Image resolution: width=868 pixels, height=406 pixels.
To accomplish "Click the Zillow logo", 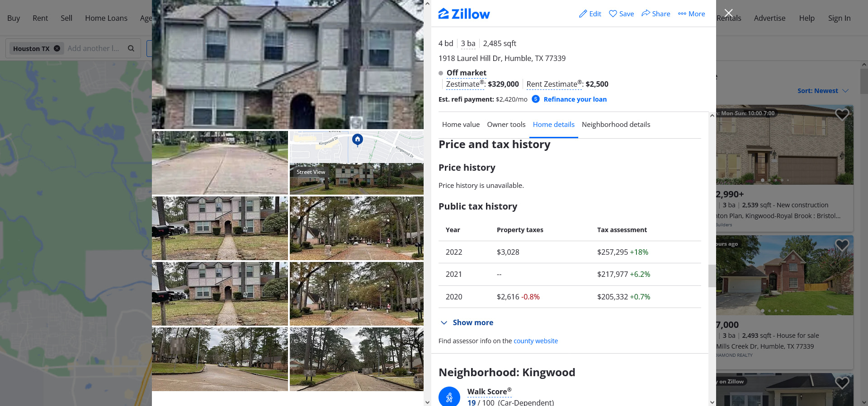I will click(x=464, y=14).
